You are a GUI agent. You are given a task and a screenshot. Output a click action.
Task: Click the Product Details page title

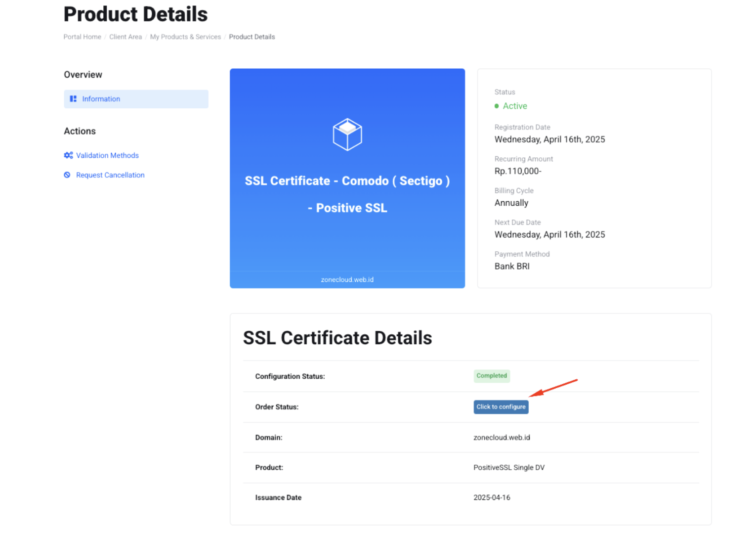(x=135, y=14)
